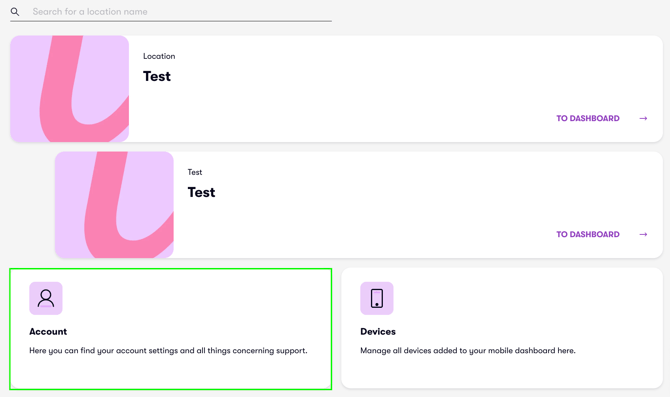Screen dimensions: 670x397
Task: Open the Devices heading
Action: pyautogui.click(x=378, y=332)
